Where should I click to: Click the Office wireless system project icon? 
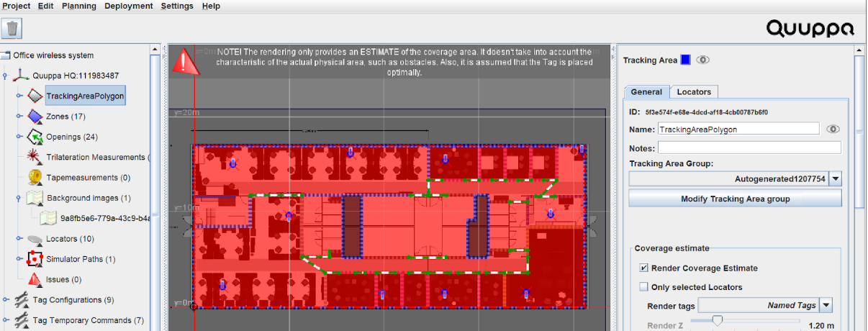tap(6, 55)
